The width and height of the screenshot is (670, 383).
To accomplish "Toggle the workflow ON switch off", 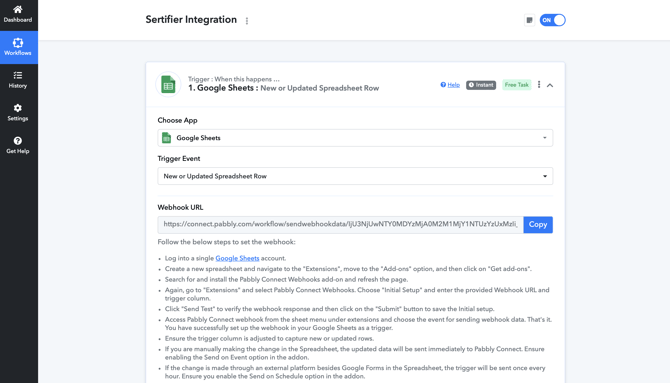I will [552, 20].
